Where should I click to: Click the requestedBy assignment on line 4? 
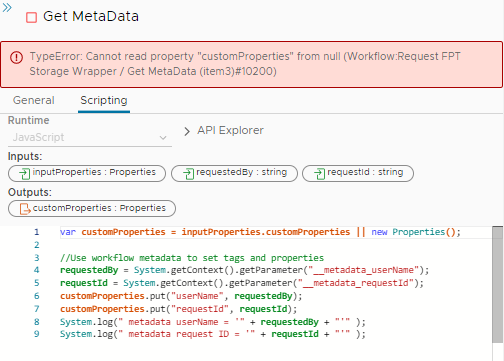point(244,270)
